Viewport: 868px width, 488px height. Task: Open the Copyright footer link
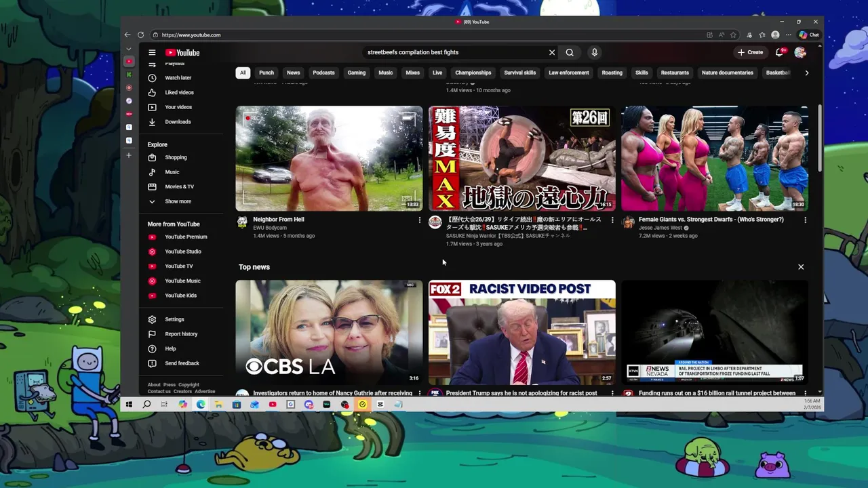189,385
